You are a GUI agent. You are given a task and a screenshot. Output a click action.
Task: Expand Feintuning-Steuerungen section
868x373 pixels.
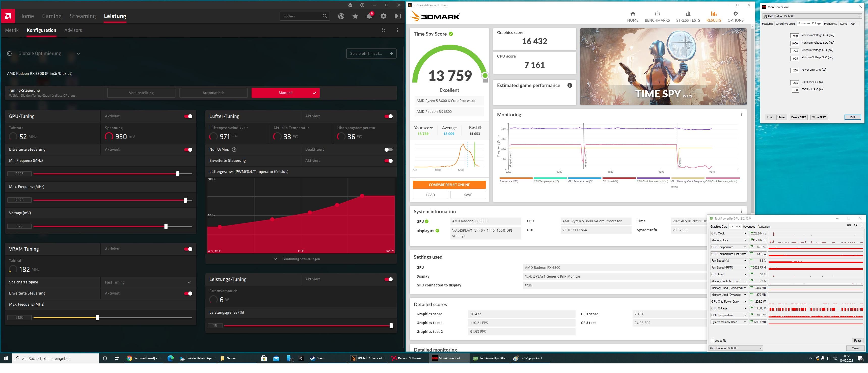[301, 259]
